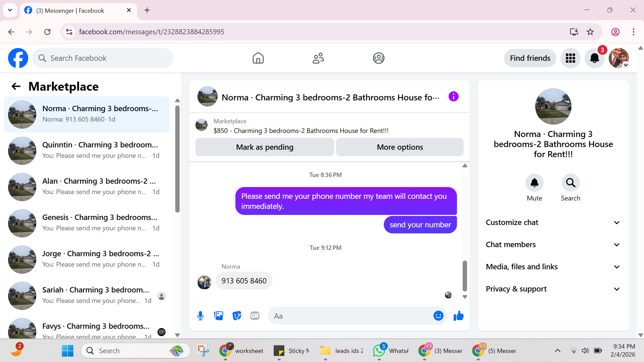This screenshot has width=644, height=362.
Task: Click the message thread scrollbar thumb
Action: 465,276
